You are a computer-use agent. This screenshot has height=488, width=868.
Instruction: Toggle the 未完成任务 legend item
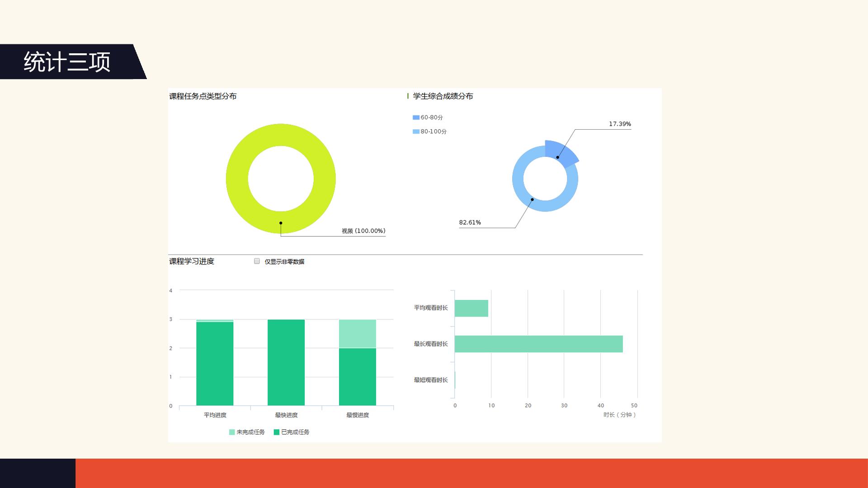[x=247, y=432]
